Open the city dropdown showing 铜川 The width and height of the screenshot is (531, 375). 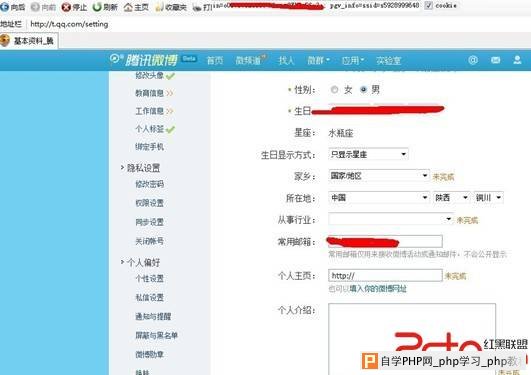(x=488, y=197)
